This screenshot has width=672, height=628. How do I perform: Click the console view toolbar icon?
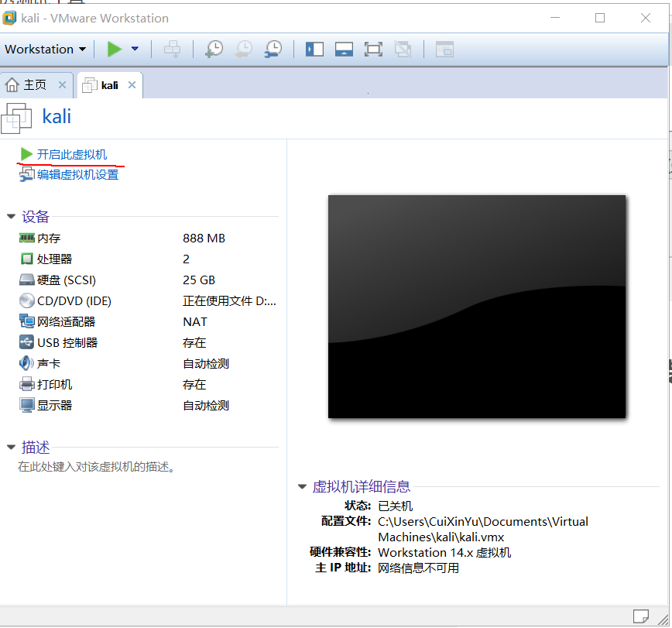pyautogui.click(x=444, y=50)
